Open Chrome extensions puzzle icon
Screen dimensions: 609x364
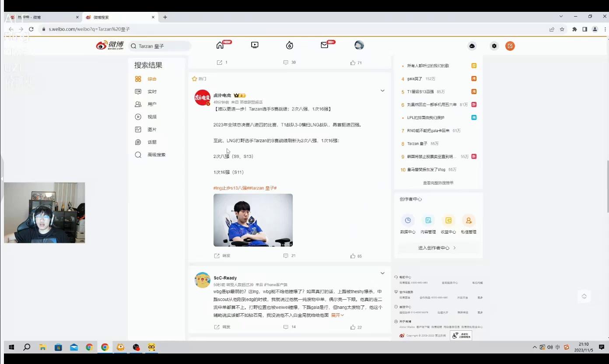pos(574,29)
